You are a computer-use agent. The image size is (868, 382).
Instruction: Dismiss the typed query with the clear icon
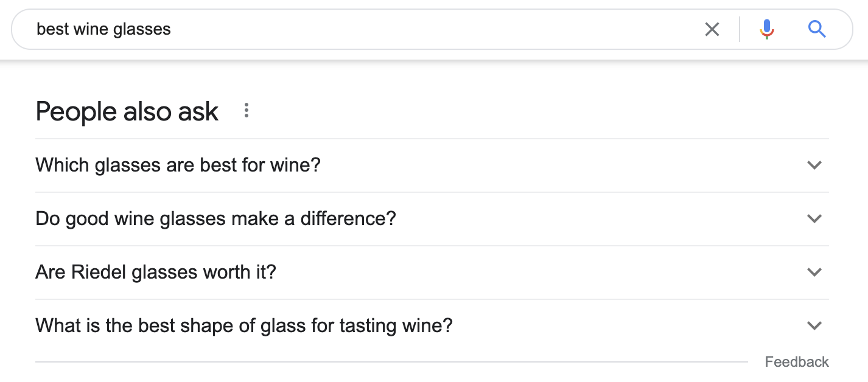coord(712,29)
